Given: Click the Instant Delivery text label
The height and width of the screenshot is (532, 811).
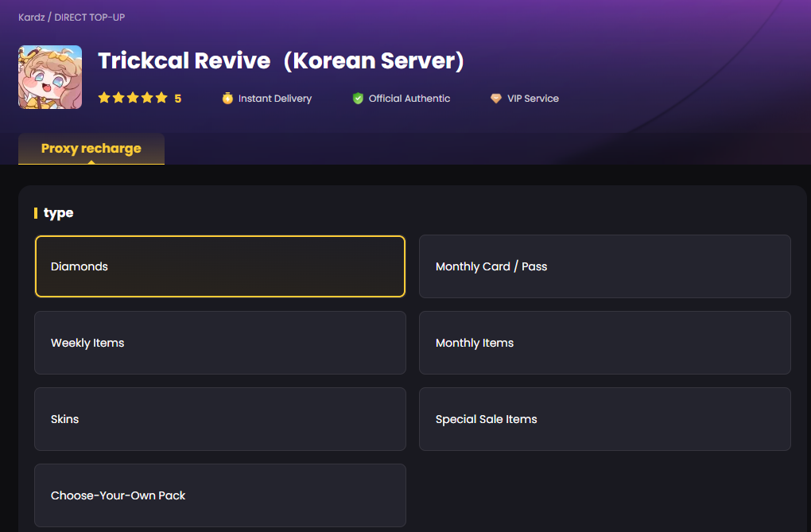Looking at the screenshot, I should 275,99.
